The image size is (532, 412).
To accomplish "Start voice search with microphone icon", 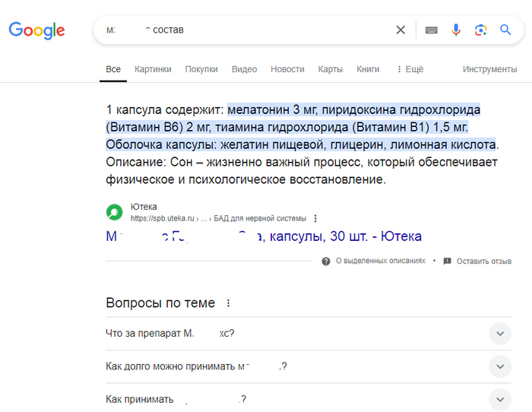I will coord(456,30).
